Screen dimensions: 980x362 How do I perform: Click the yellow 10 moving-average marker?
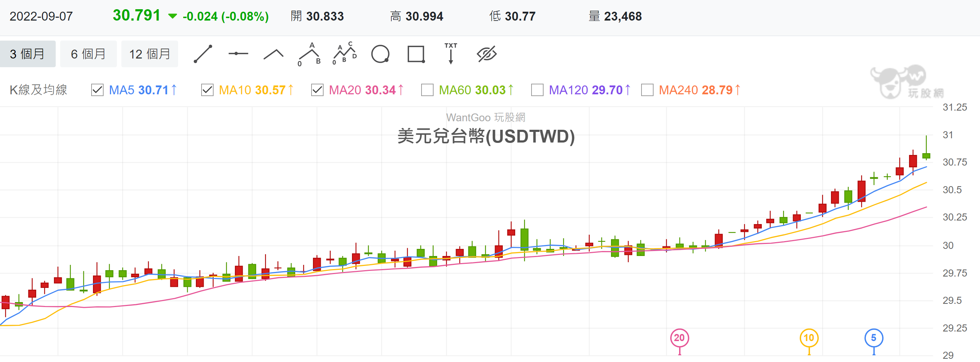[x=809, y=338]
